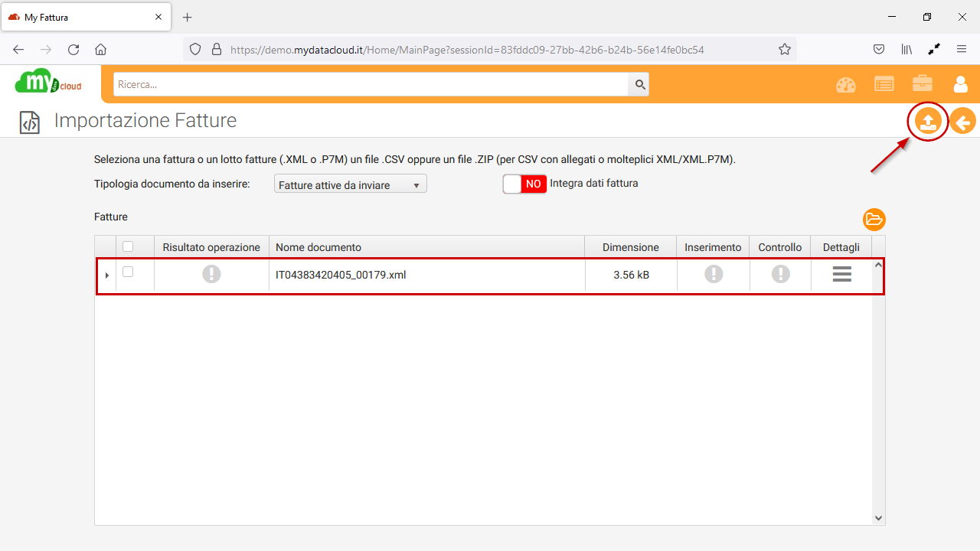Click the table scrollbar down arrow

pos(878,517)
